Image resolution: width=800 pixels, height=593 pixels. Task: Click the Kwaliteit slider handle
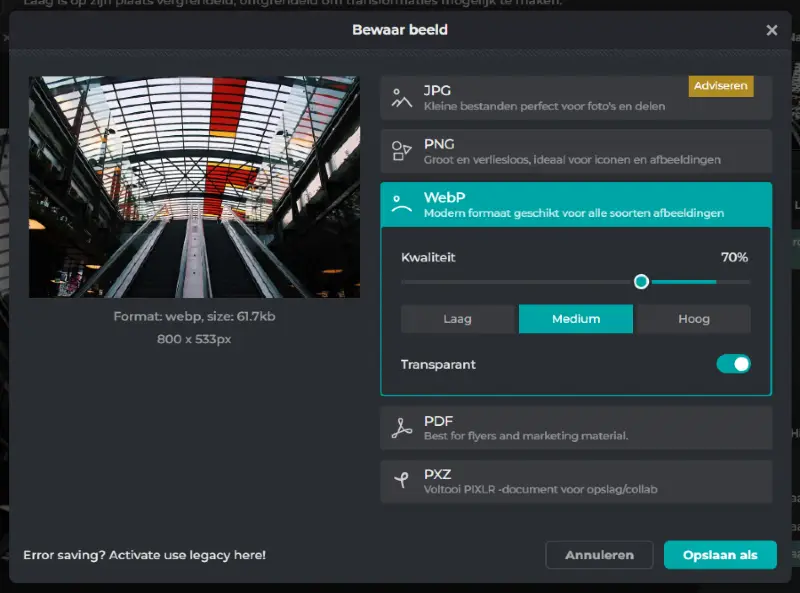(x=641, y=282)
